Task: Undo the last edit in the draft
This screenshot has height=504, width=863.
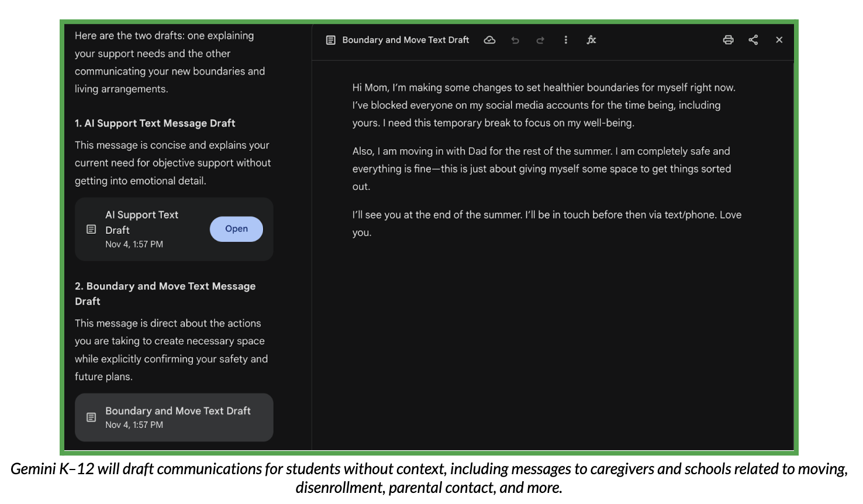Action: (x=515, y=40)
